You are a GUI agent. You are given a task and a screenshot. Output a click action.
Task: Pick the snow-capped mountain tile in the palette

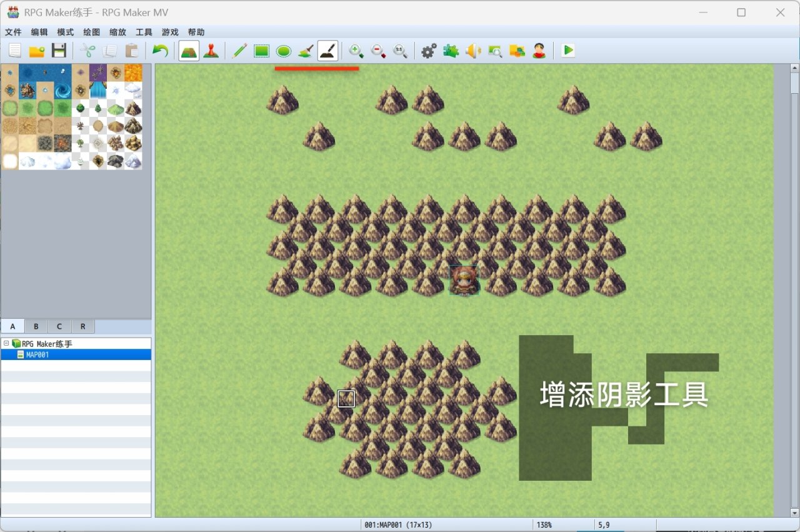[133, 161]
